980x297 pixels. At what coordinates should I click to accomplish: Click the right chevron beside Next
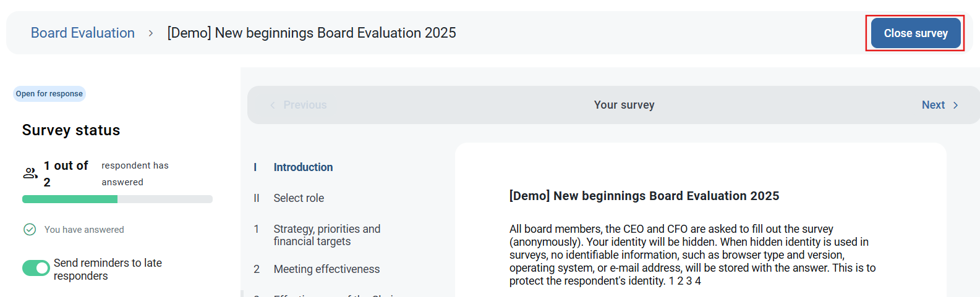955,106
